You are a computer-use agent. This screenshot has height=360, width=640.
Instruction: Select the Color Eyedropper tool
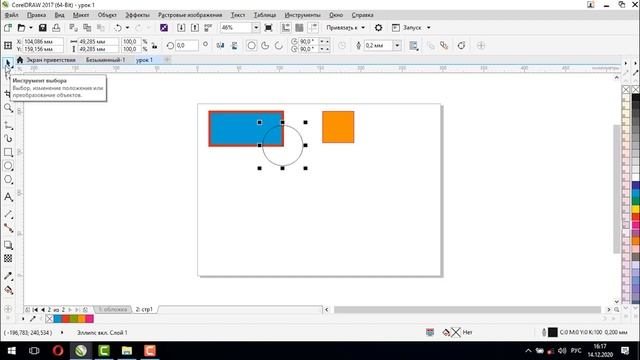pyautogui.click(x=8, y=276)
